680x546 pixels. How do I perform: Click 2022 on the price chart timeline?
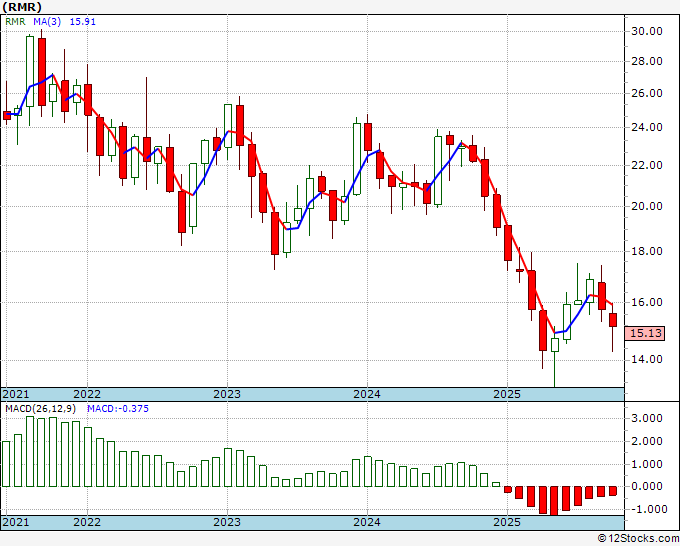[x=87, y=394]
